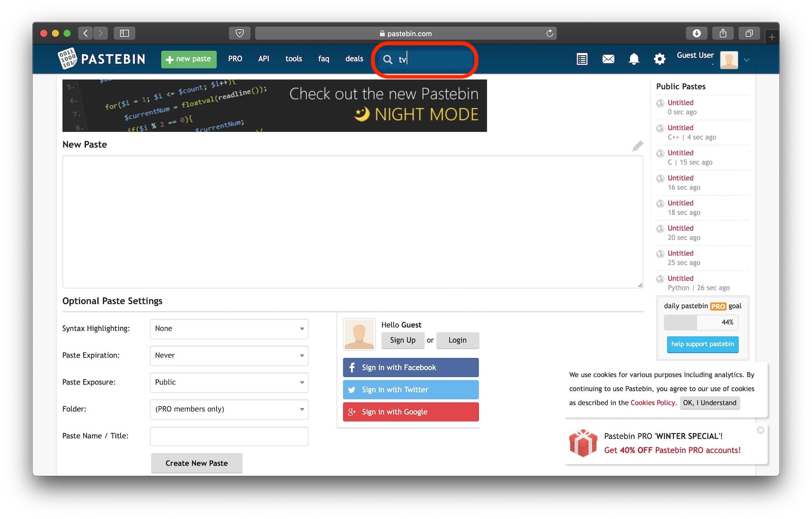This screenshot has width=812, height=519.
Task: Toggle the Safari sidebar button
Action: coord(124,34)
